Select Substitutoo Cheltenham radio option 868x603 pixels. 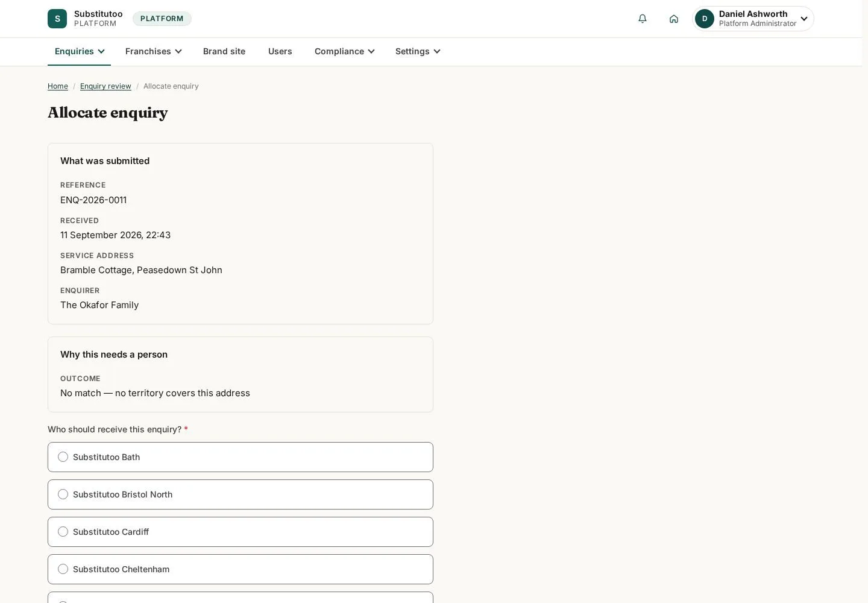tap(241, 569)
